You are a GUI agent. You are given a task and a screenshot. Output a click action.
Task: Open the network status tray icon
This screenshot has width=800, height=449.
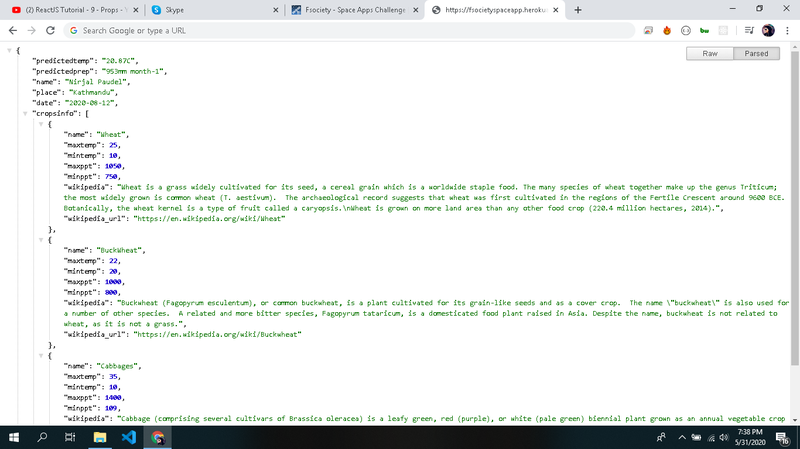coord(711,437)
